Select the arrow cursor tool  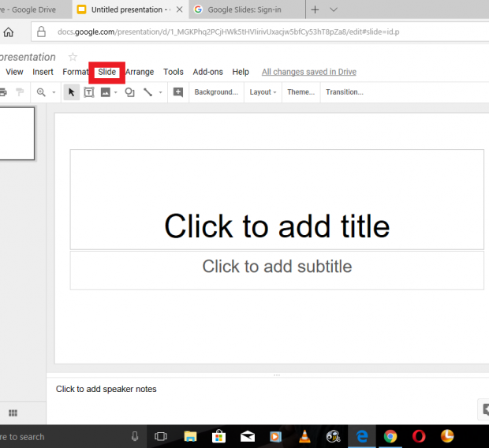[72, 92]
